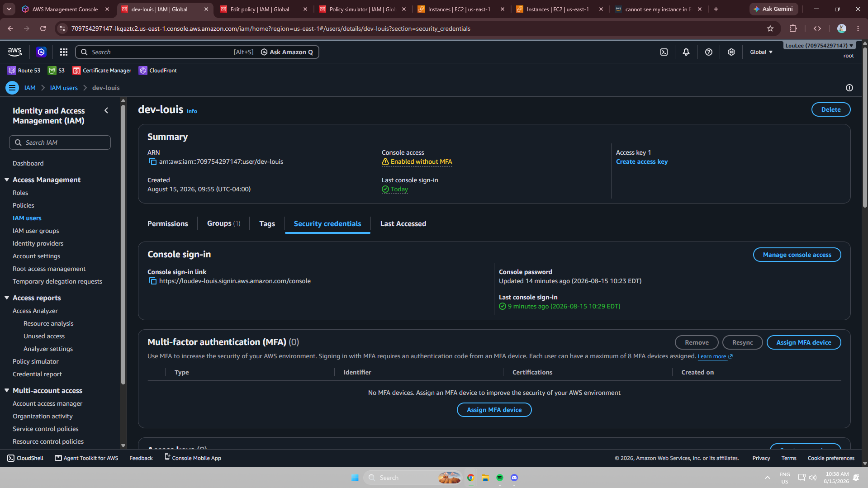Click Ask Gemini button in Chrome
The height and width of the screenshot is (488, 868).
(773, 9)
